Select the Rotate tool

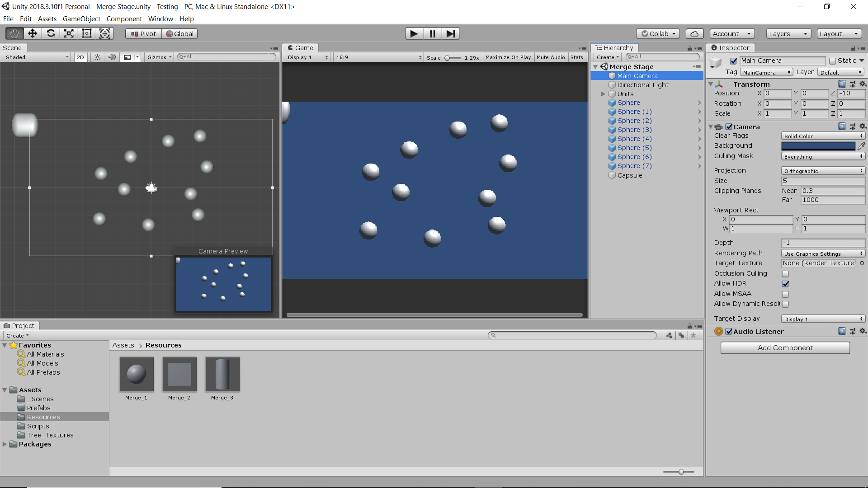point(51,33)
